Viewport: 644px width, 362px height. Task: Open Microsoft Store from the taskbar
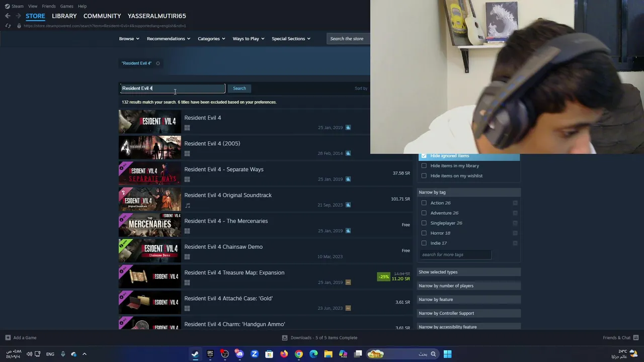tap(269, 354)
